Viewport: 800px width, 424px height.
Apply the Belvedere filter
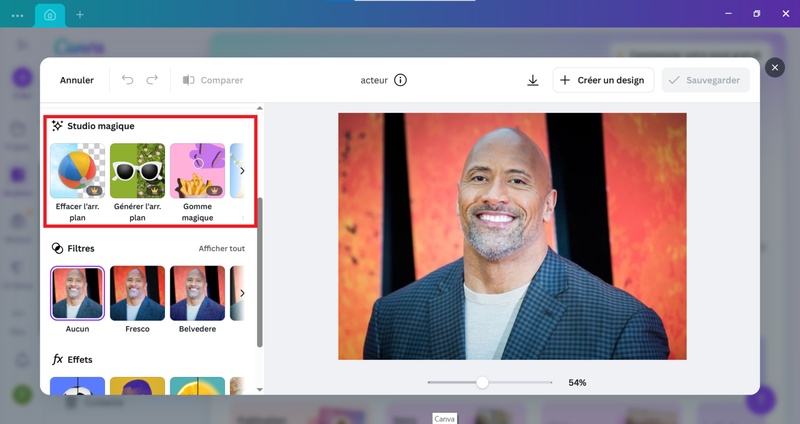pos(197,293)
